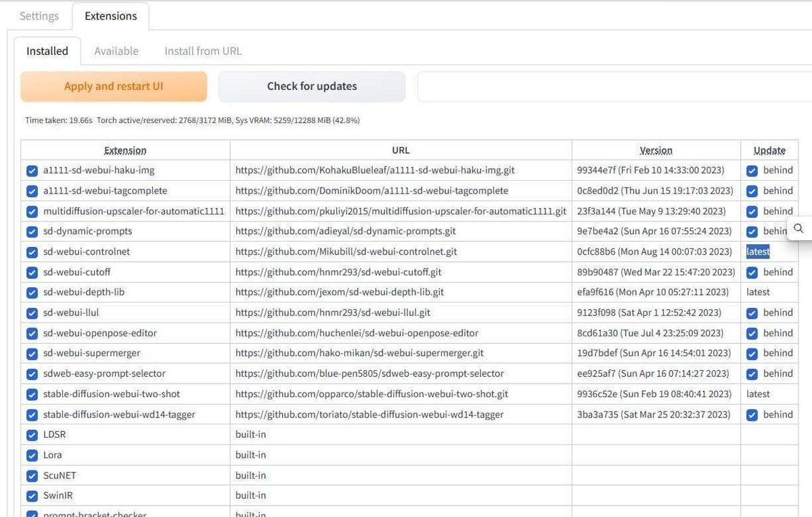Toggle the sd-dynamic-prompts extension checkbox

pyautogui.click(x=32, y=231)
